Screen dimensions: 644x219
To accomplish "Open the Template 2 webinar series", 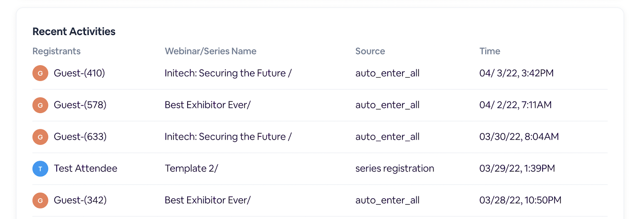I will click(x=191, y=168).
